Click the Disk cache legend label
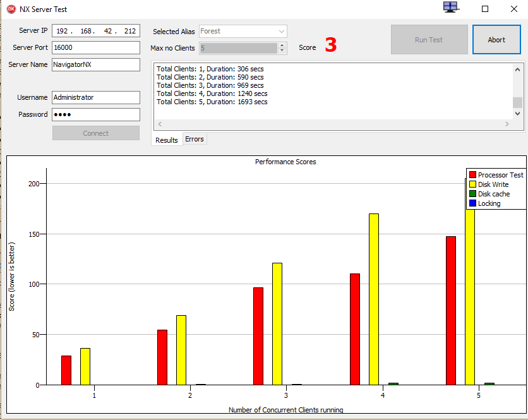 [x=494, y=194]
